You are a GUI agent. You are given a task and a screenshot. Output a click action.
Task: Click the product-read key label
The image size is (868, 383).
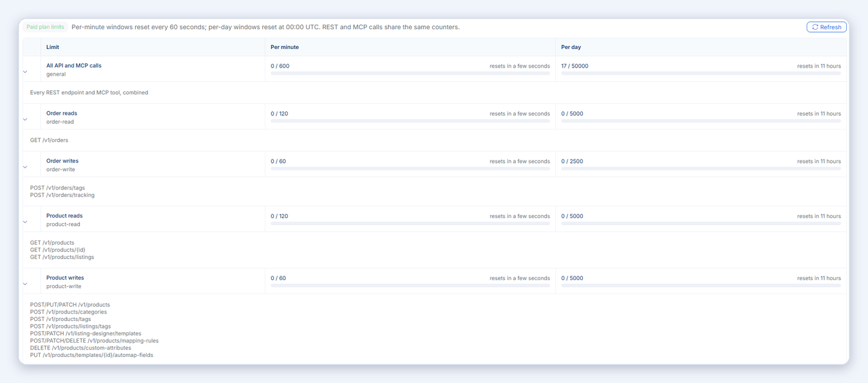63,224
